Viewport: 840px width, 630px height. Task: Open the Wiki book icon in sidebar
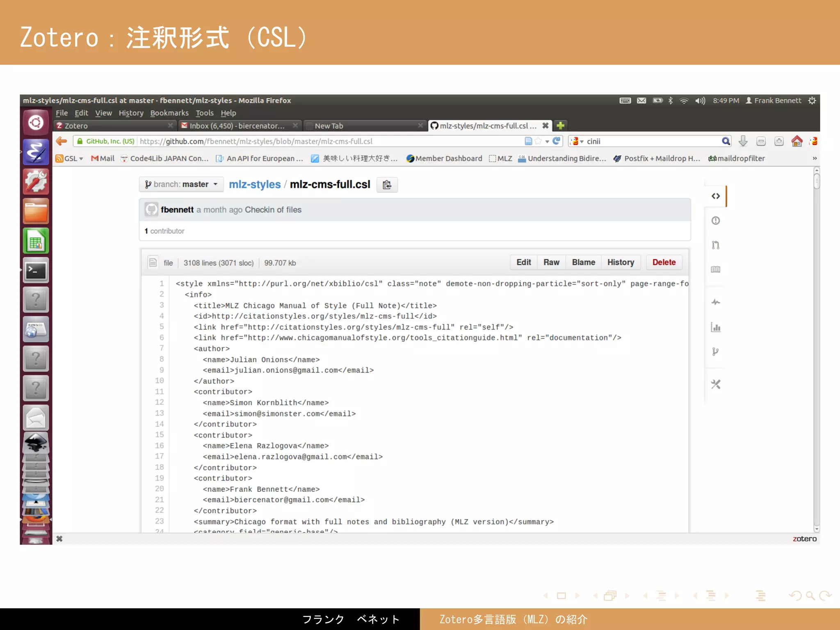click(x=716, y=269)
